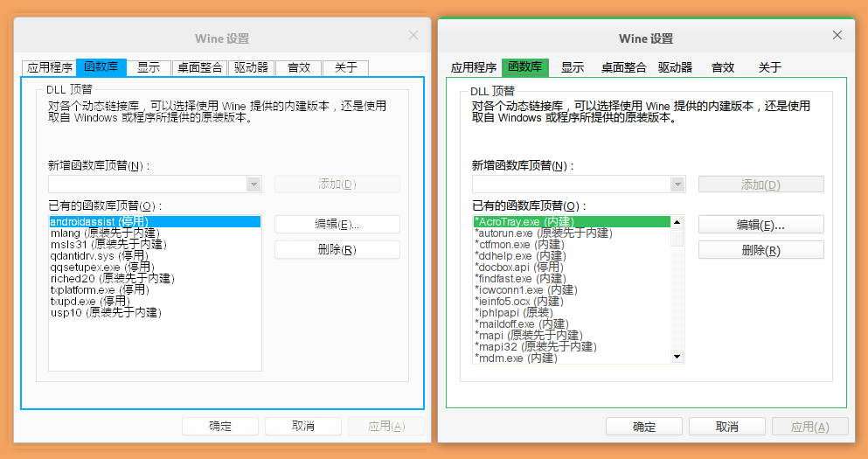This screenshot has height=459, width=868.
Task: Select *docbox.api (停用) entry
Action: (x=572, y=268)
